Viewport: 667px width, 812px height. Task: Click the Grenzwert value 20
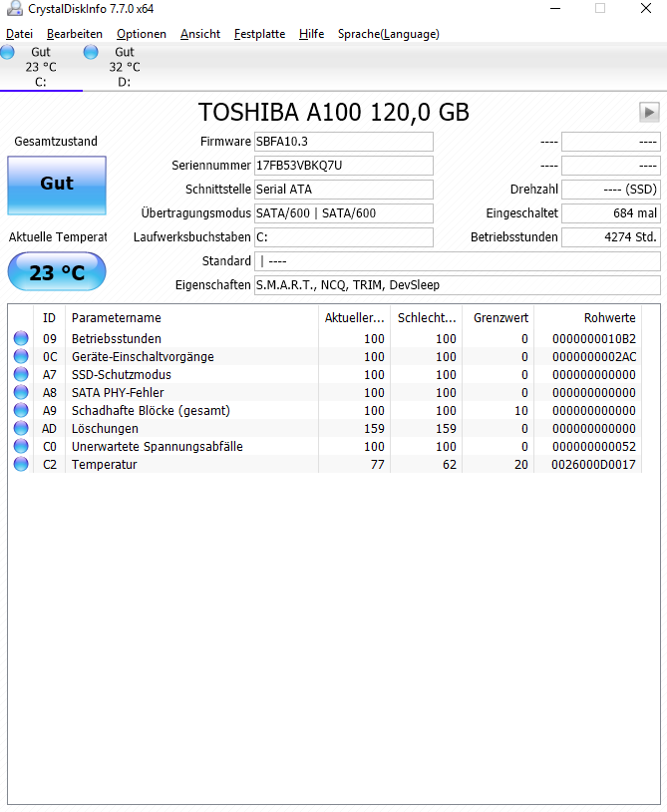pyautogui.click(x=521, y=465)
